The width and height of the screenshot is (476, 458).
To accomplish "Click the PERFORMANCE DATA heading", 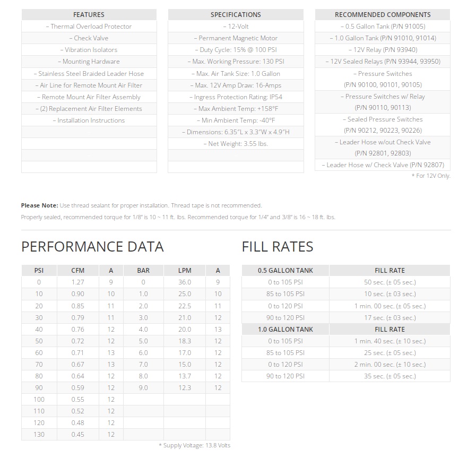I will (92, 247).
